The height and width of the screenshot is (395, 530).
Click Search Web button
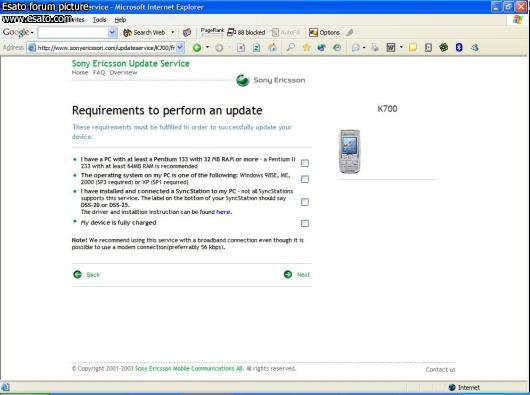pyautogui.click(x=144, y=32)
